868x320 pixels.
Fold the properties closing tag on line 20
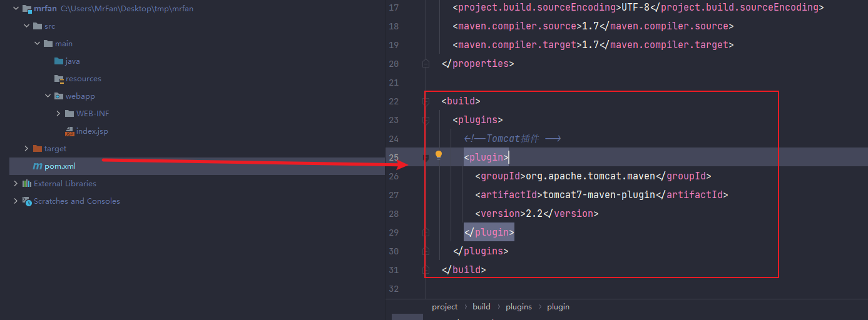426,64
